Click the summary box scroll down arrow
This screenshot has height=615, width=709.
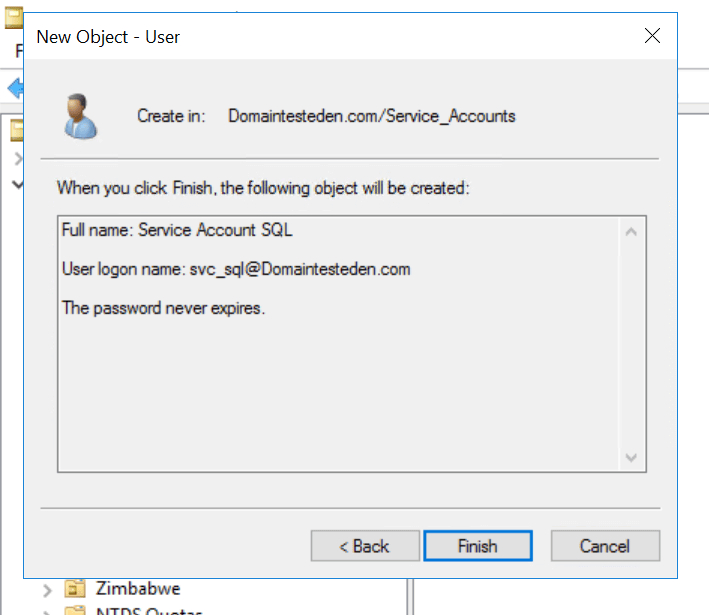coord(631,456)
